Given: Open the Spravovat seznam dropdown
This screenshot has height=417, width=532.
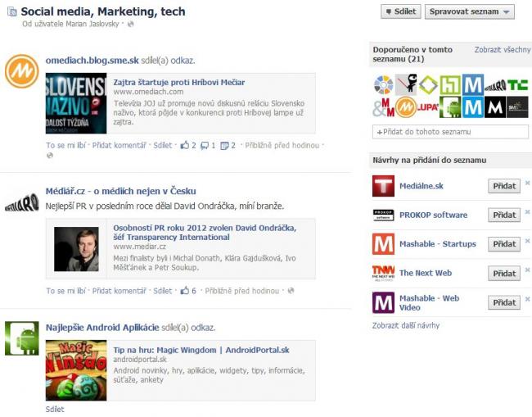Looking at the screenshot, I should pos(470,11).
